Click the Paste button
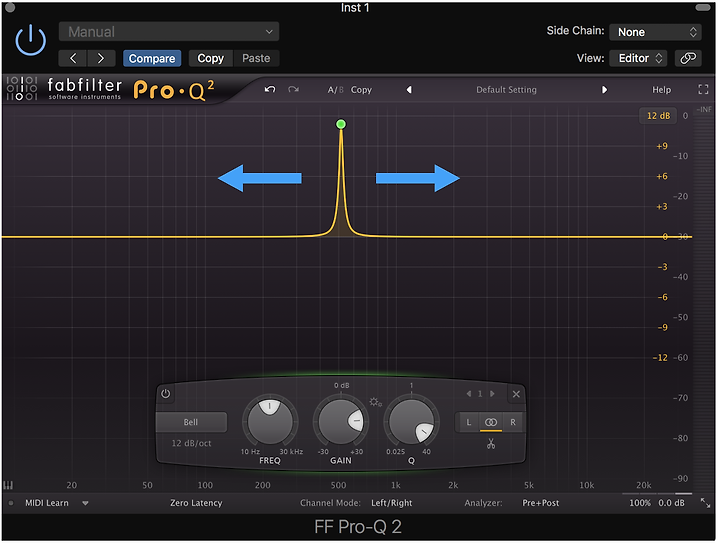 point(256,58)
